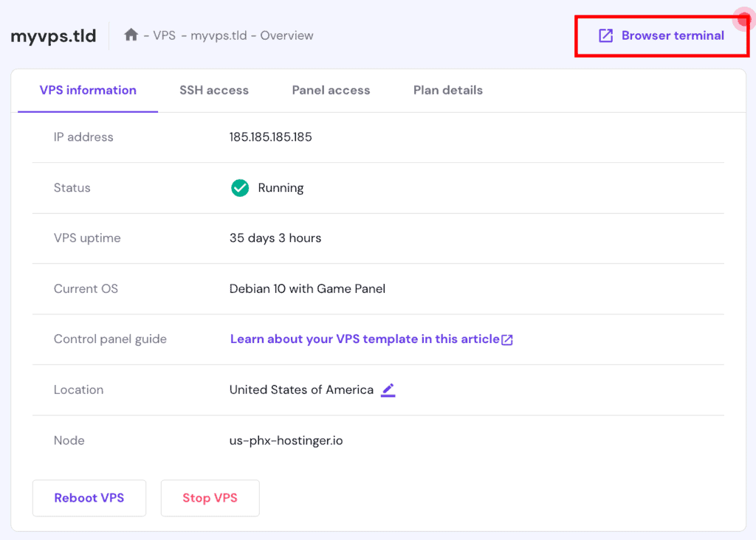Select the IP address 185.185.185.185
The width and height of the screenshot is (756, 540).
point(270,136)
